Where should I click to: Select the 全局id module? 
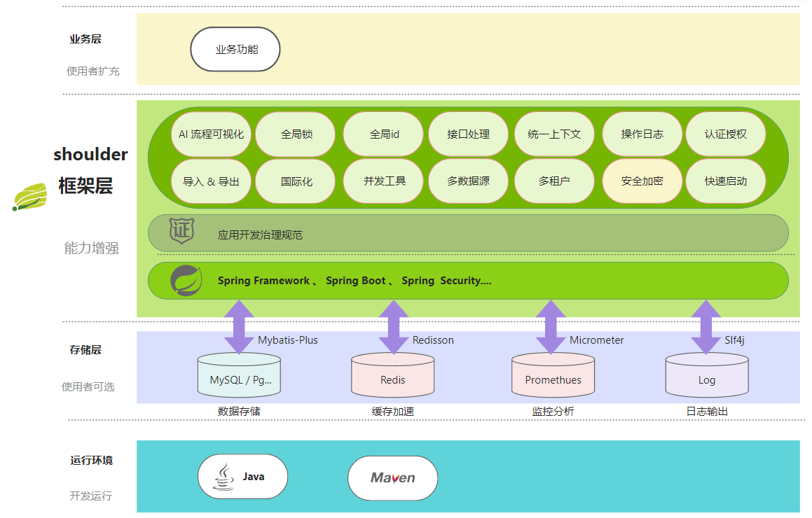tap(384, 134)
